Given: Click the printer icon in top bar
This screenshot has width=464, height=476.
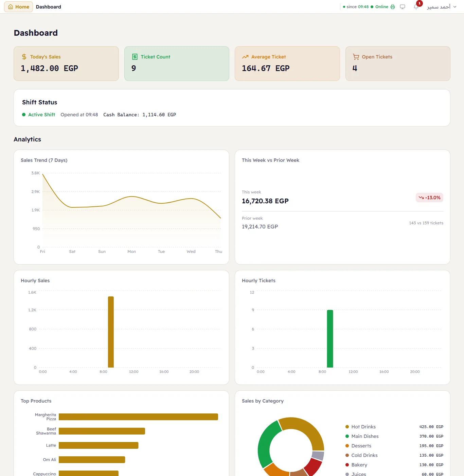Looking at the screenshot, I should tap(393, 7).
